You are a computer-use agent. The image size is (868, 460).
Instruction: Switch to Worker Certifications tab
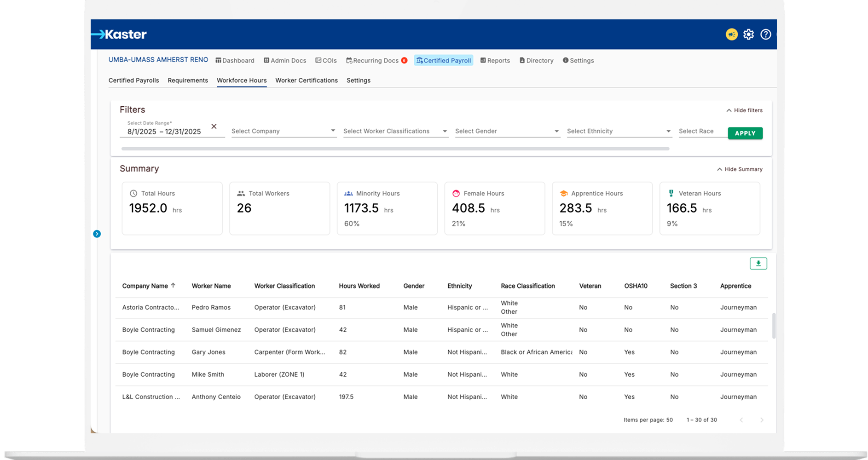click(x=307, y=80)
